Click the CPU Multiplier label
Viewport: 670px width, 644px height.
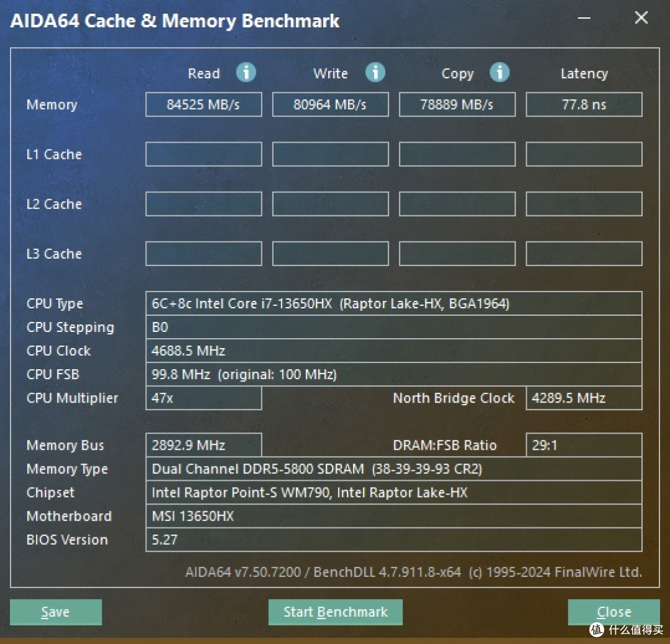coord(72,398)
